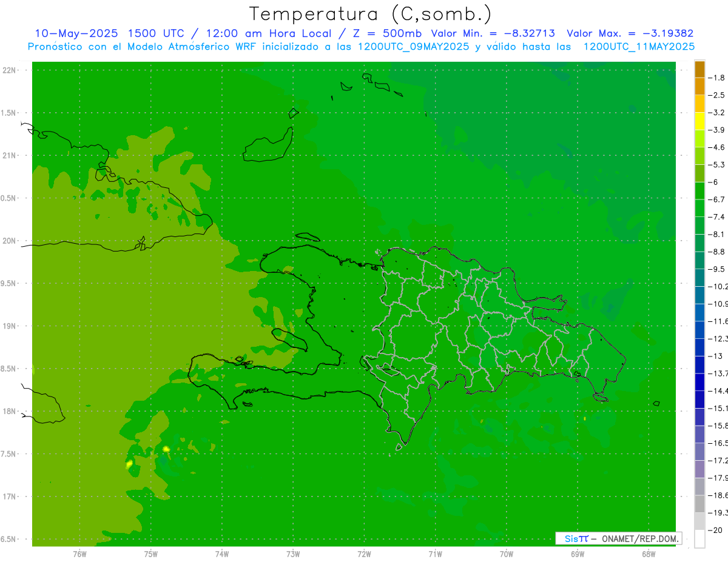Click the "19N" latitude axis label
The width and height of the screenshot is (728, 562).
(x=10, y=326)
